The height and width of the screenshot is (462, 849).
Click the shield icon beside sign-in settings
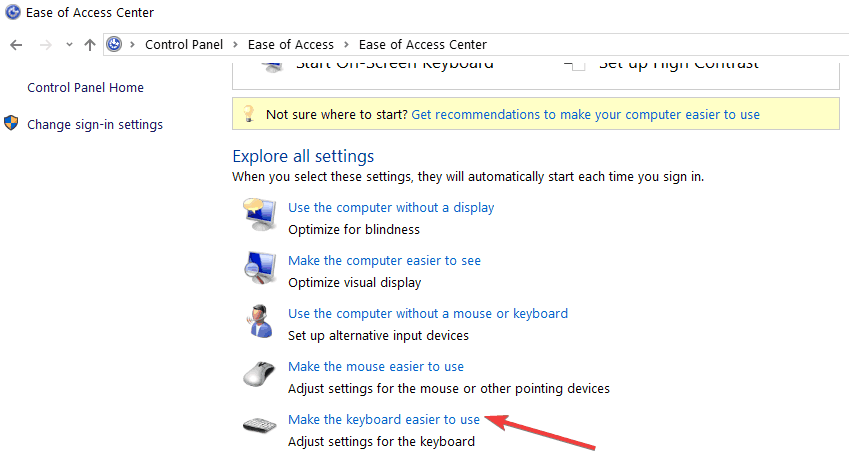point(11,123)
